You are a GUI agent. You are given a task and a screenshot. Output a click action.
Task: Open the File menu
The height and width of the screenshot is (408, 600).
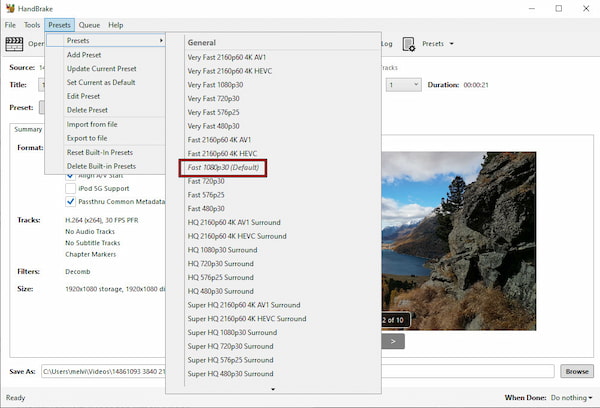[x=10, y=25]
